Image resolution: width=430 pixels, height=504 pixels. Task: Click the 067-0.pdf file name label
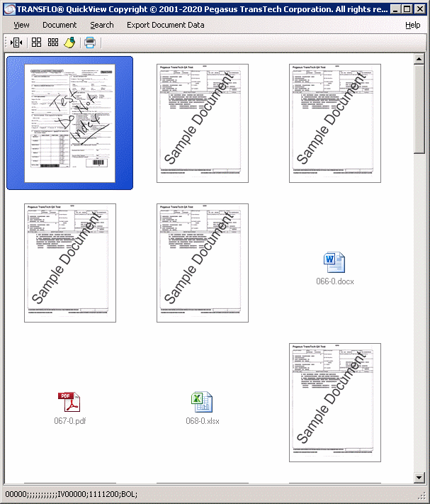pyautogui.click(x=70, y=421)
